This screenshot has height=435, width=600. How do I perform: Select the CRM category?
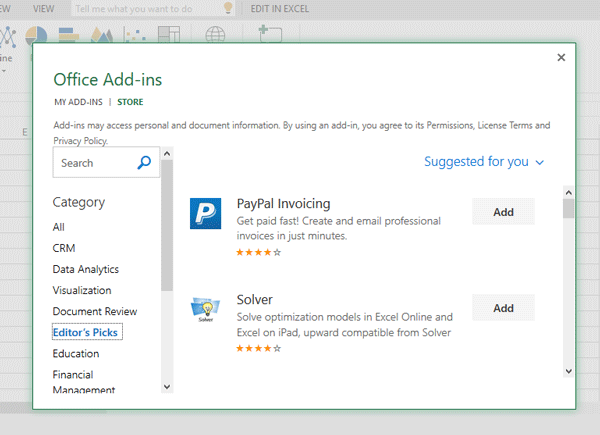tap(64, 248)
